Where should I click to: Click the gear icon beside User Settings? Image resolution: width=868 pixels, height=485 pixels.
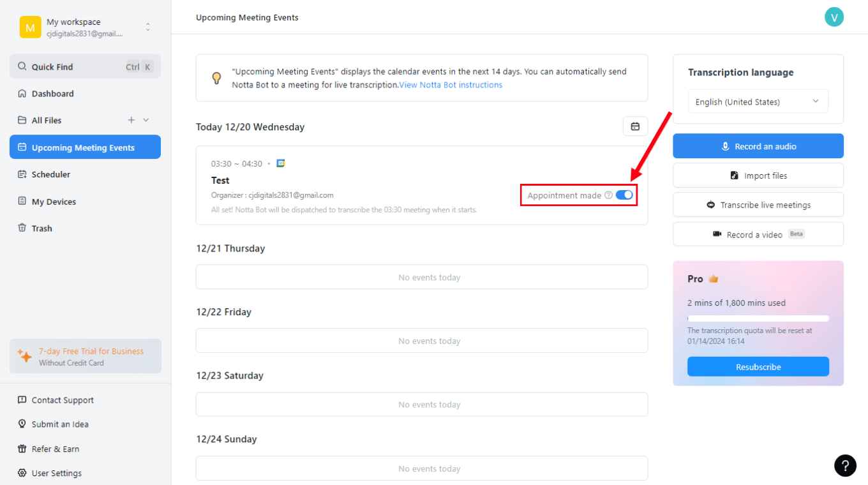coord(22,473)
